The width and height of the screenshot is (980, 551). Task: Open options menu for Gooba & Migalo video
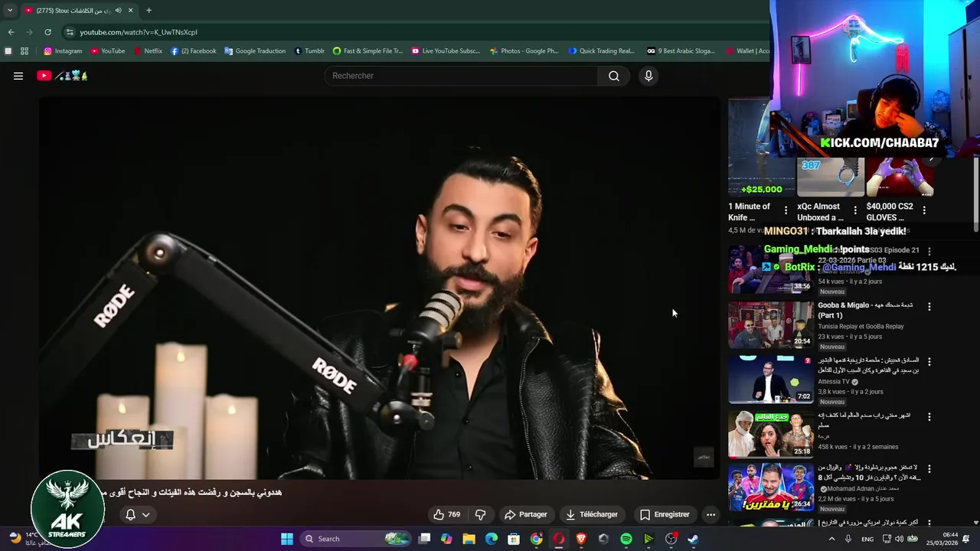(929, 307)
